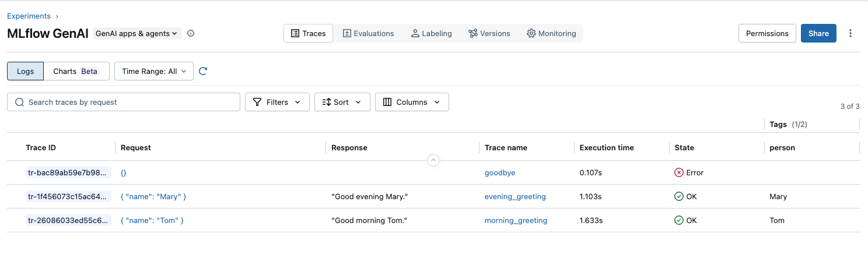The height and width of the screenshot is (258, 868).
Task: Click the info icon beside GenAI apps & agents
Action: tap(191, 33)
